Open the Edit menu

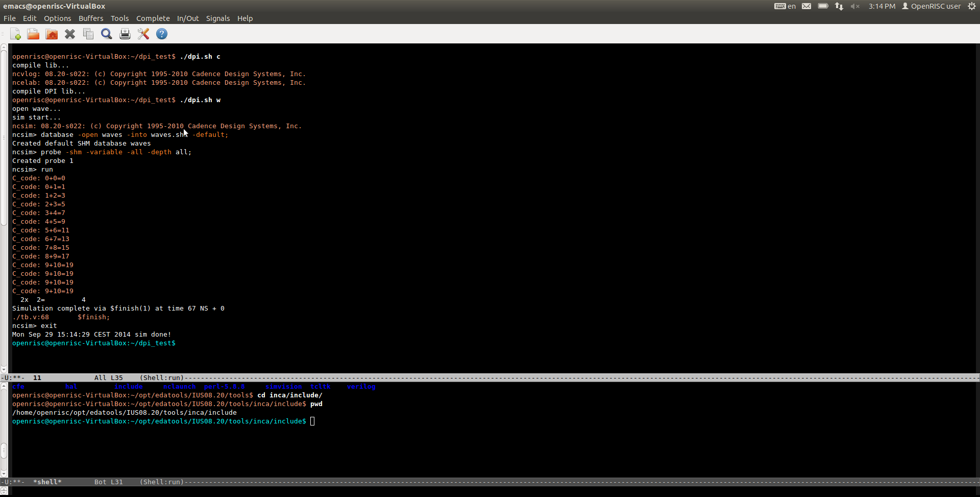tap(30, 18)
